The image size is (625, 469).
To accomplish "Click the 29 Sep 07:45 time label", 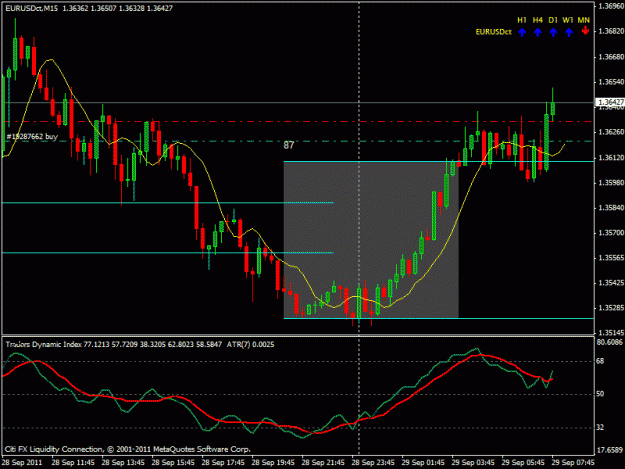I will tap(573, 463).
